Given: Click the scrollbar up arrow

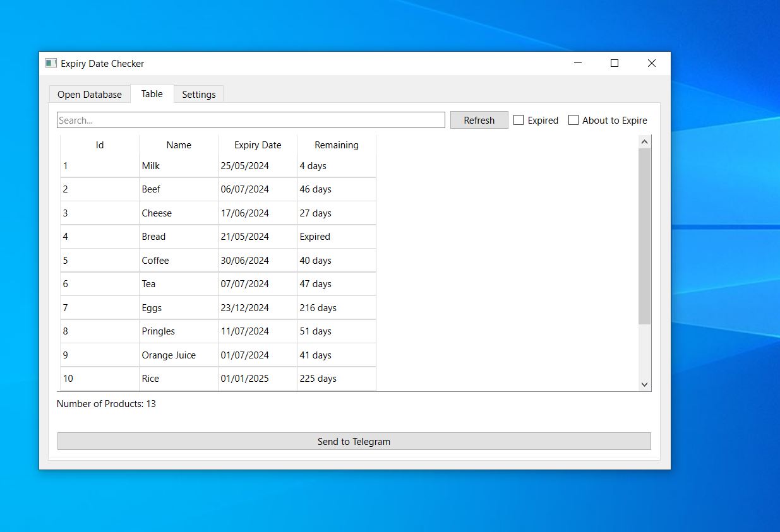Looking at the screenshot, I should click(x=644, y=142).
